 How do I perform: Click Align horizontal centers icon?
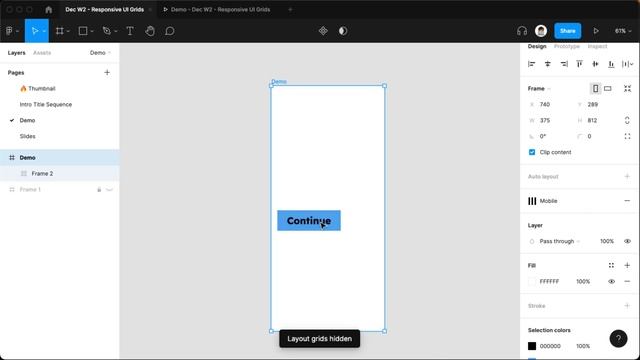coord(547,64)
